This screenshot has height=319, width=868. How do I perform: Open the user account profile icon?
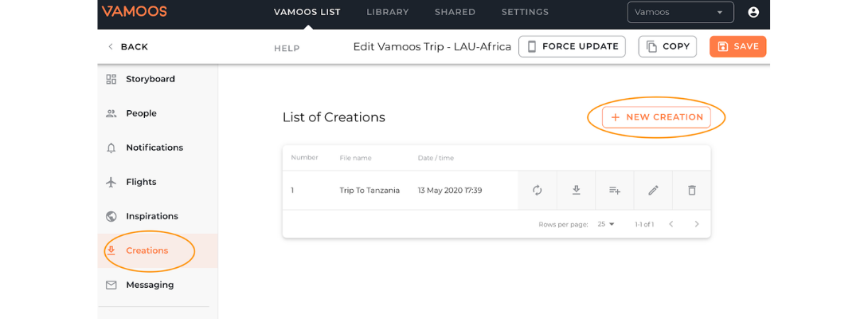(x=753, y=12)
